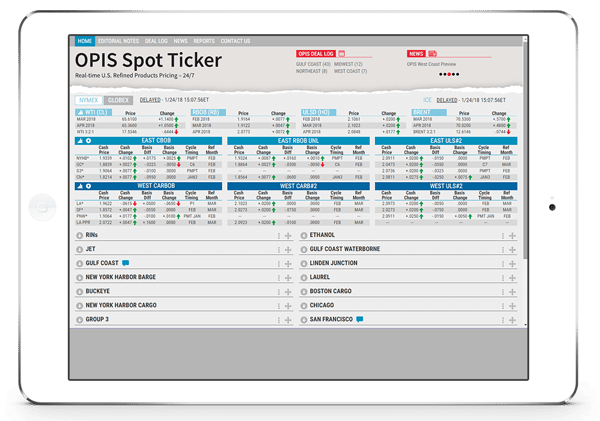Screen dimensions: 600x421
Task: Expand the LINDEN JUNCTION section
Action: [x=304, y=264]
